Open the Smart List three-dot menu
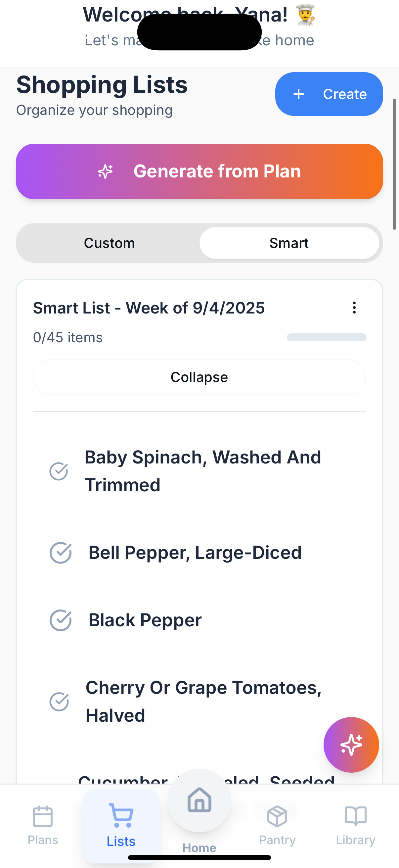Image resolution: width=399 pixels, height=868 pixels. [354, 308]
